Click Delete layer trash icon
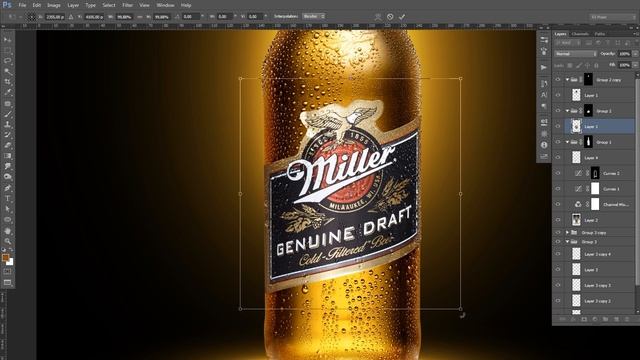The height and width of the screenshot is (360, 640). point(627,319)
